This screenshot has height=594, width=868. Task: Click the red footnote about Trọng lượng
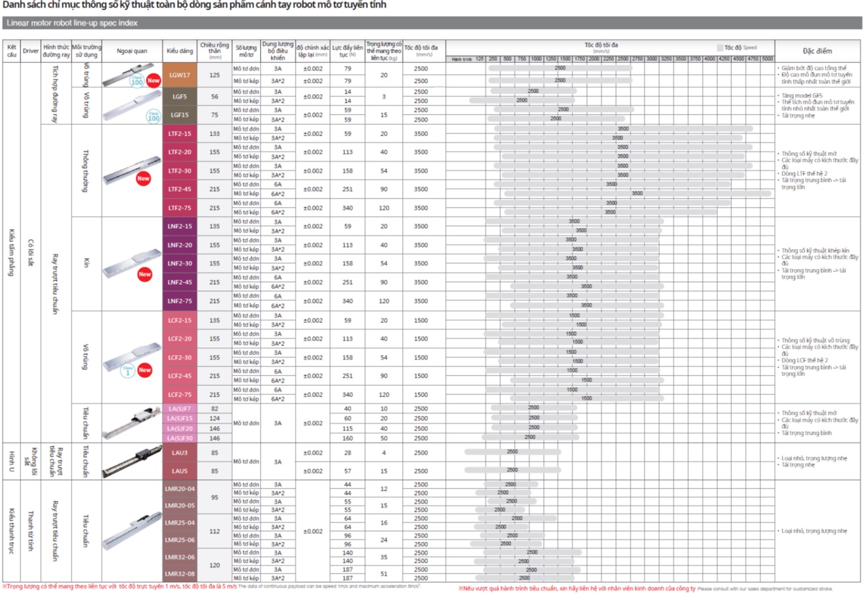[x=119, y=587]
